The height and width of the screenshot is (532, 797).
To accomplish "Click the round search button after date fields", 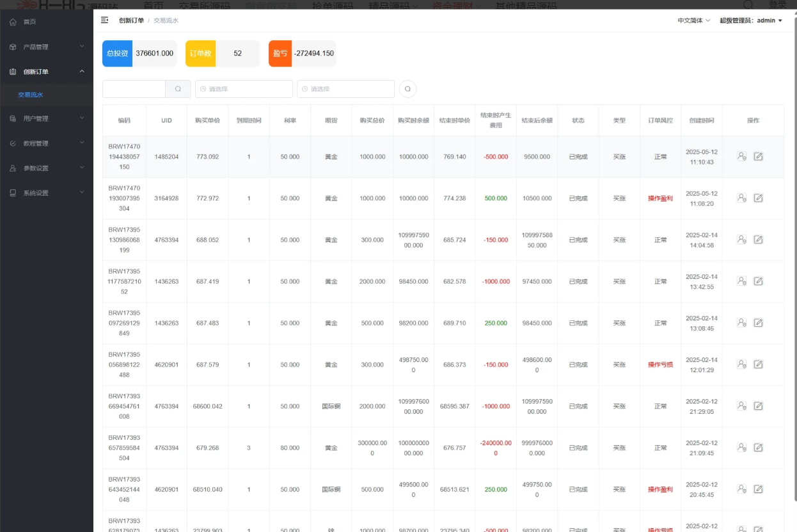I will [x=407, y=89].
